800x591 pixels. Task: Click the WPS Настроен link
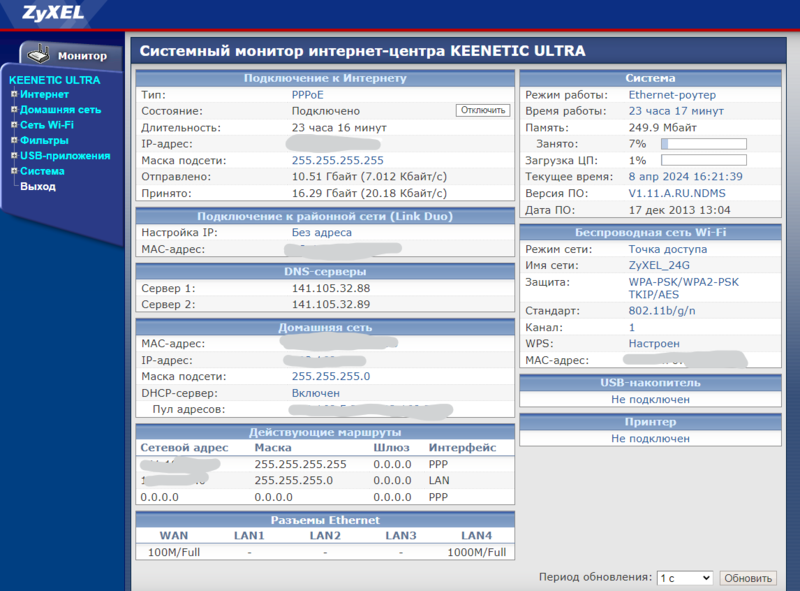tap(654, 343)
